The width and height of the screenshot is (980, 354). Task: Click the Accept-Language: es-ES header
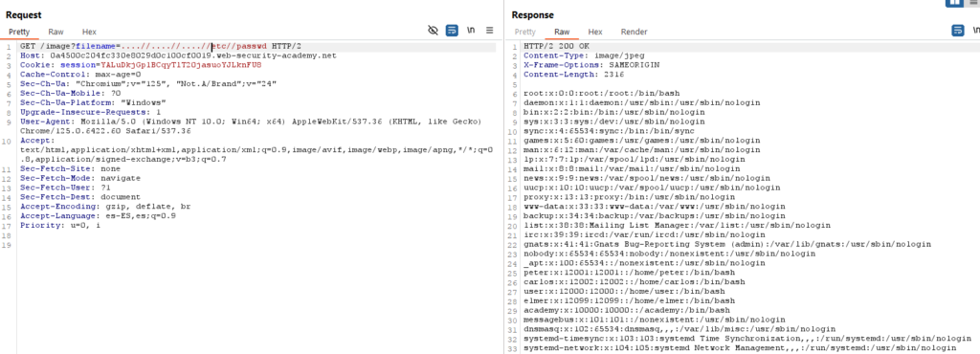click(99, 215)
